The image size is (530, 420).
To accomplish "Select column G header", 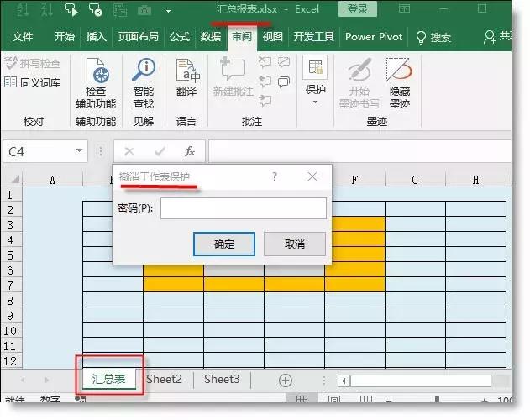I will click(x=415, y=180).
